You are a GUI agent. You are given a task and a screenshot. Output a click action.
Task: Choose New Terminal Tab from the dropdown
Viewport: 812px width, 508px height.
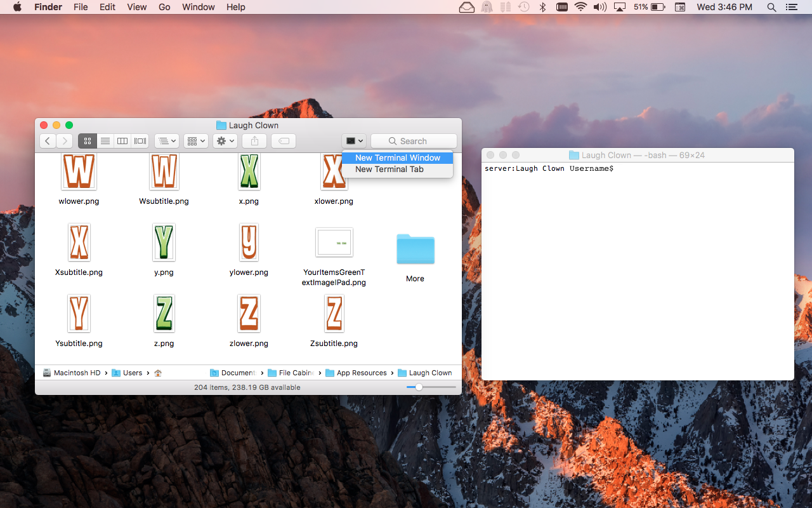click(398, 169)
